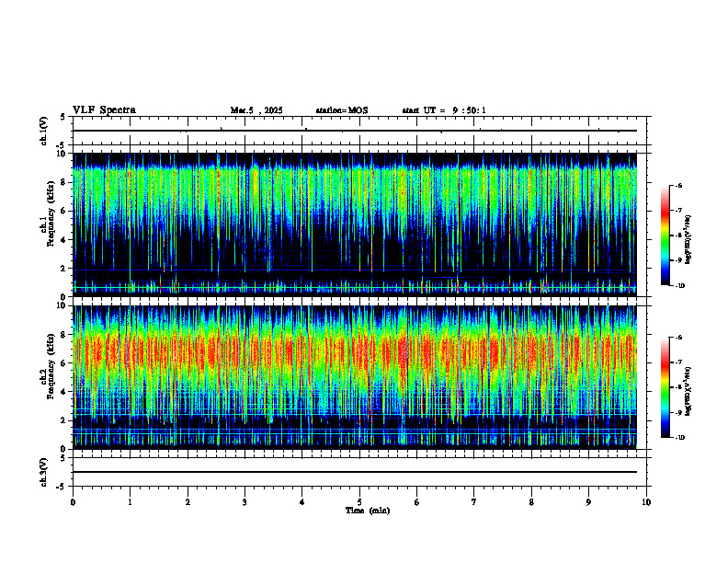Viewport: 728px width, 563px height.
Task: Click the "ch.1(V)" axis label
Action: (x=44, y=131)
